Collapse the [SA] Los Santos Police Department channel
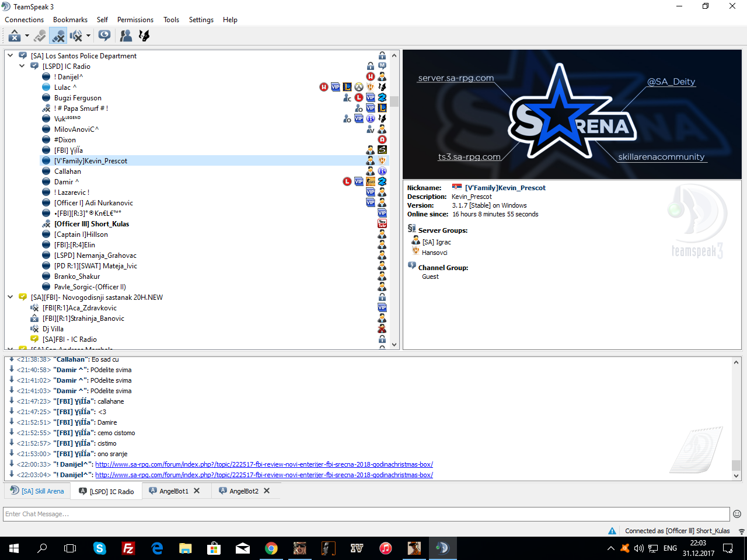This screenshot has height=560, width=747. (10, 56)
